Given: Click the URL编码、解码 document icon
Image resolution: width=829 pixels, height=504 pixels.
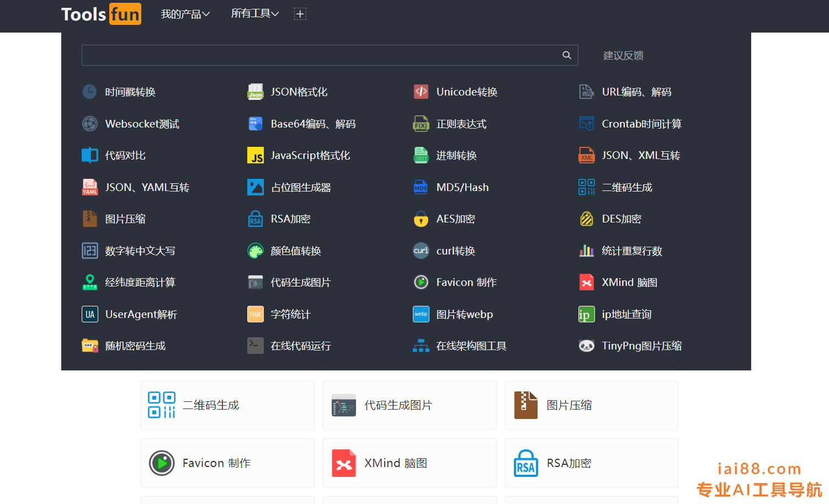Looking at the screenshot, I should point(587,92).
